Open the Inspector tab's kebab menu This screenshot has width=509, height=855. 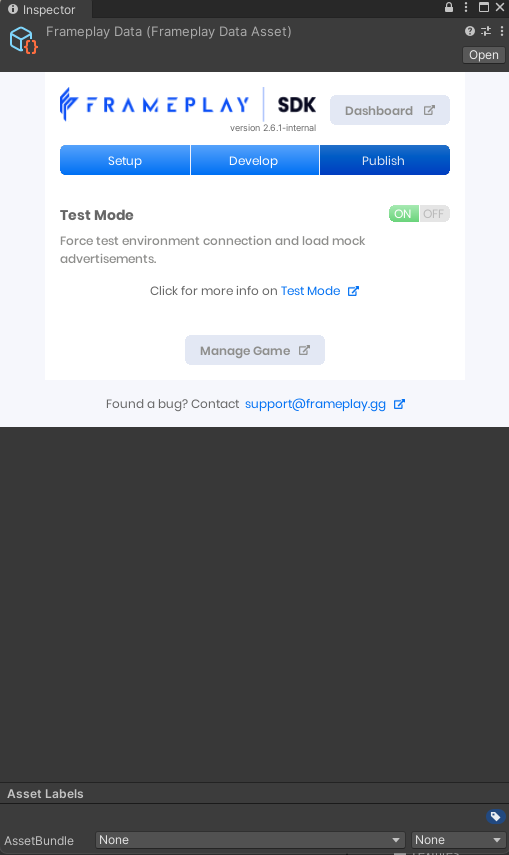coord(466,7)
